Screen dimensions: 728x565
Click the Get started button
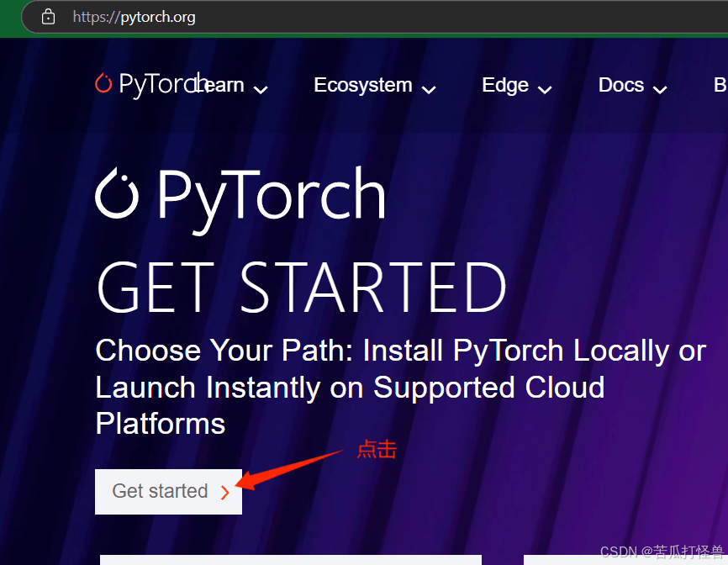(168, 492)
